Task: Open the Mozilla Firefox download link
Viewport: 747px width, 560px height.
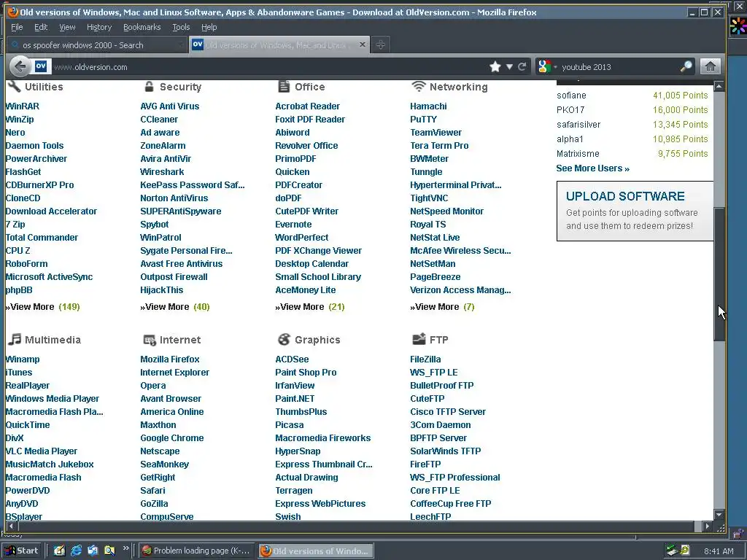Action: pyautogui.click(x=169, y=359)
